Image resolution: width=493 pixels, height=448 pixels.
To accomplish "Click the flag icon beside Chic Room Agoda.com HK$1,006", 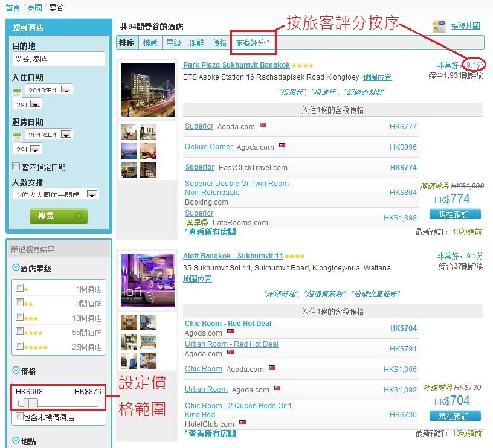I will coord(272,367).
